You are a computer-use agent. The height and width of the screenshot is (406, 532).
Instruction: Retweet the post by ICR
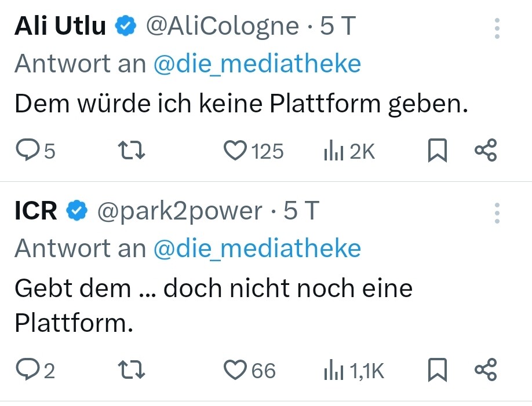click(131, 370)
